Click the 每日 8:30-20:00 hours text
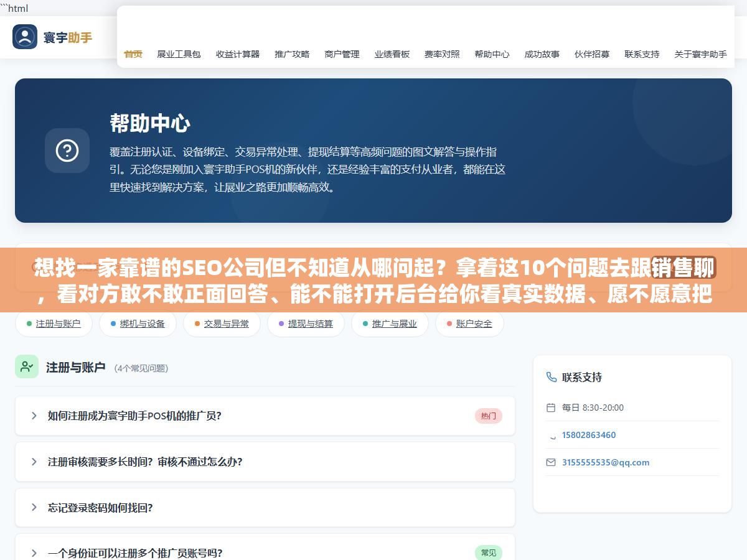 [593, 408]
